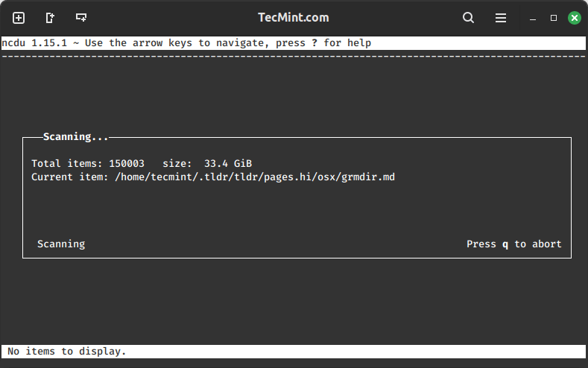Click the TecMint.com window title
Screen dimensions: 588x368
point(293,18)
